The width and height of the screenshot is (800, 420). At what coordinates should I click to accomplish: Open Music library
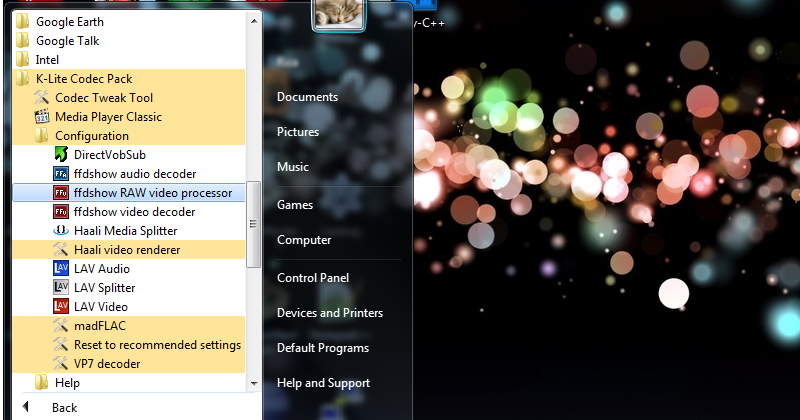(293, 167)
